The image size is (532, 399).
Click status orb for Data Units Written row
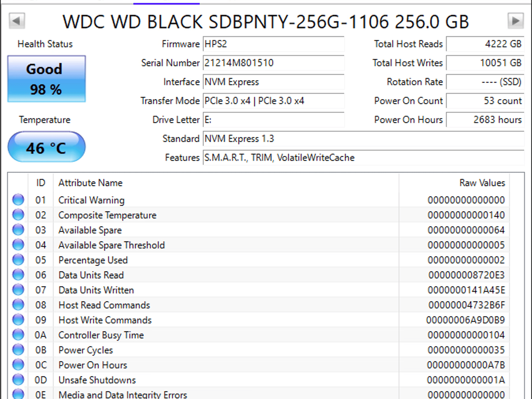[x=18, y=290]
